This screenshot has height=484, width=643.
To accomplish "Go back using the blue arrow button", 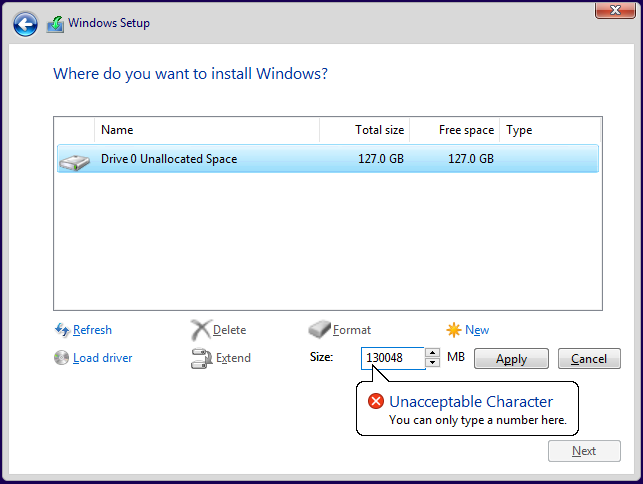I will (25, 24).
